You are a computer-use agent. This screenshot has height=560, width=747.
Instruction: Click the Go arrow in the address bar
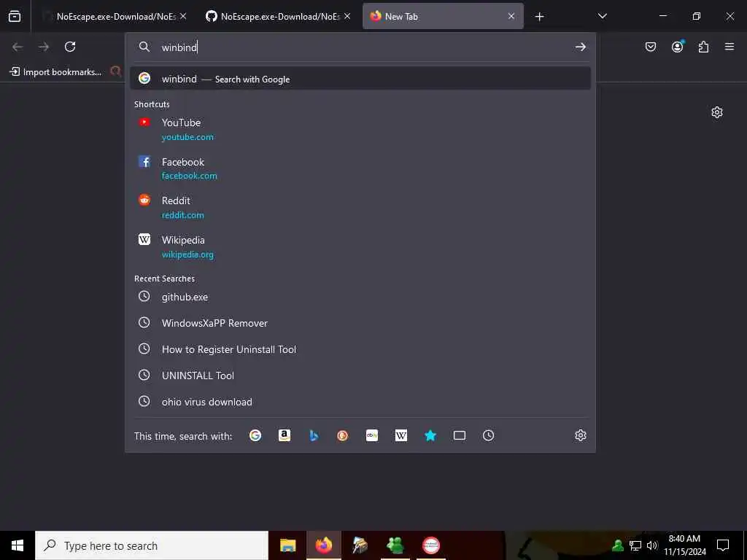click(x=580, y=47)
